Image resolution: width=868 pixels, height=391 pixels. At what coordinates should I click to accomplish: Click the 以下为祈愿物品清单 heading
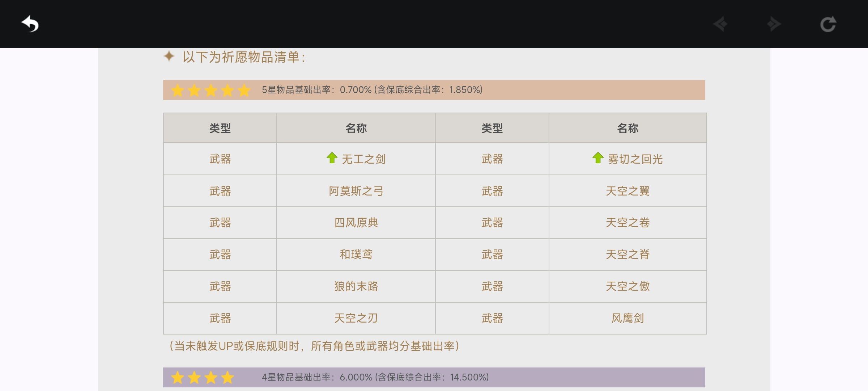point(244,57)
